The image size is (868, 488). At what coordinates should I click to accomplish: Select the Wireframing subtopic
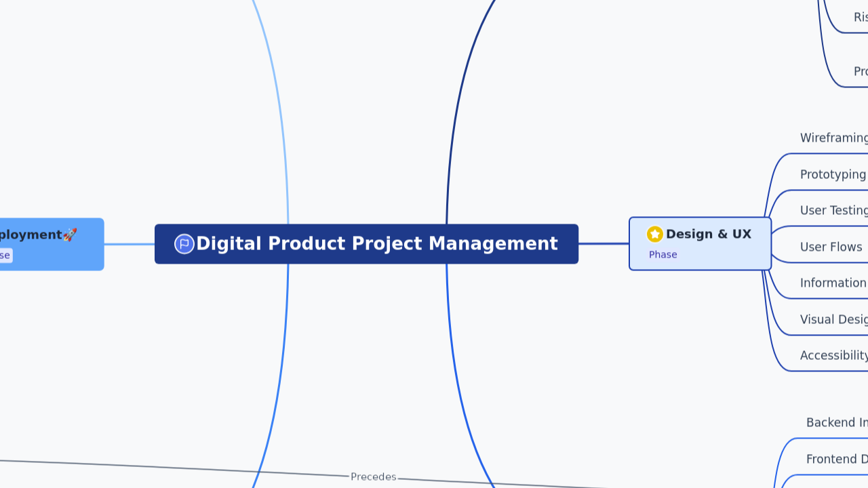834,138
